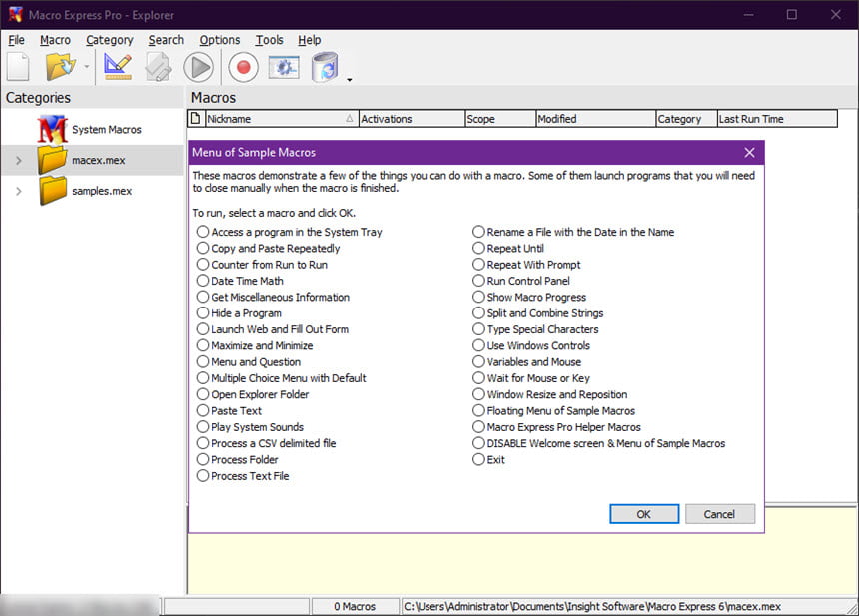Choose Get Miscellaneous Information

coord(273,297)
